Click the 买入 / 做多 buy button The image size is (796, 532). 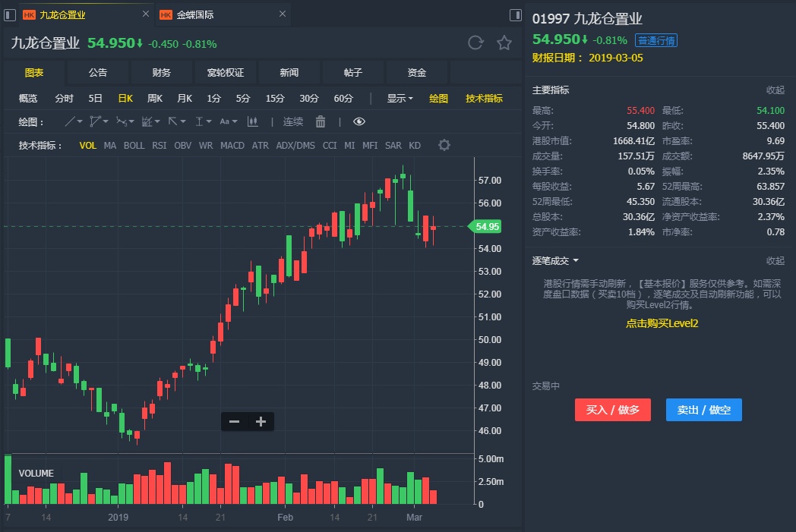coord(613,410)
